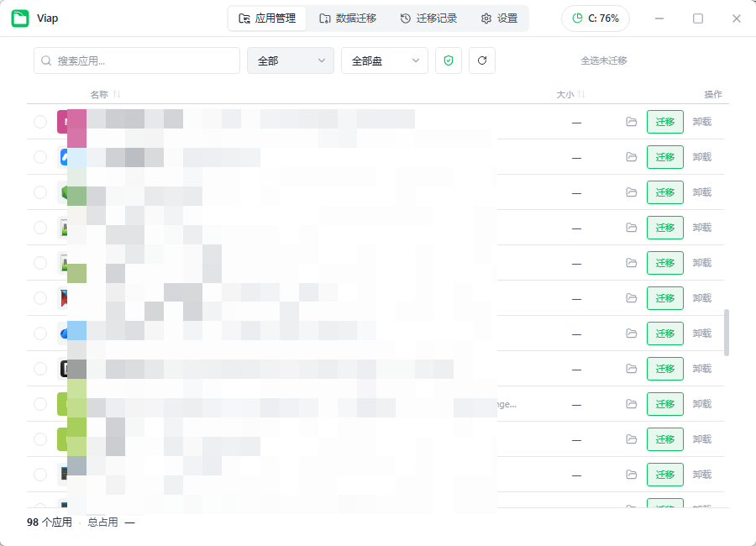
Task: Switch to the 应用管理 tab
Action: click(267, 18)
